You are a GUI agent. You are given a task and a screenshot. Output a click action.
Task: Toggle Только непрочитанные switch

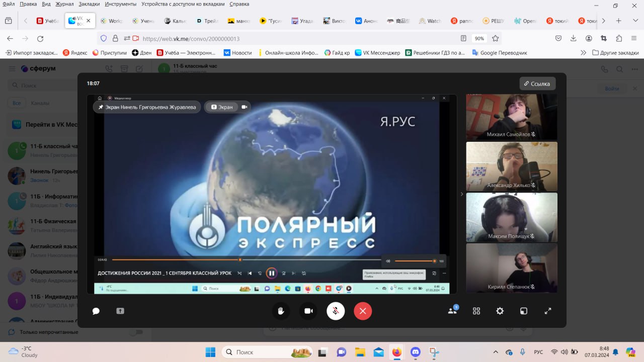pos(136,332)
